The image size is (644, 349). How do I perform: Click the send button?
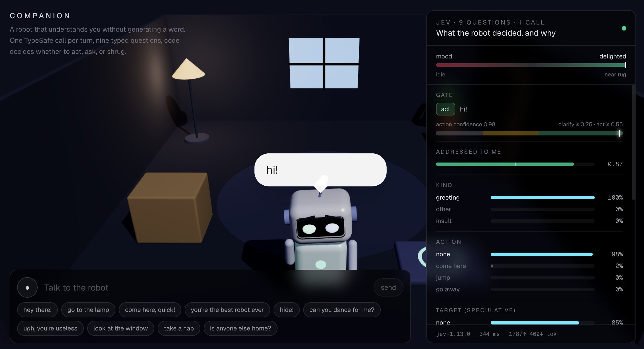tap(388, 287)
